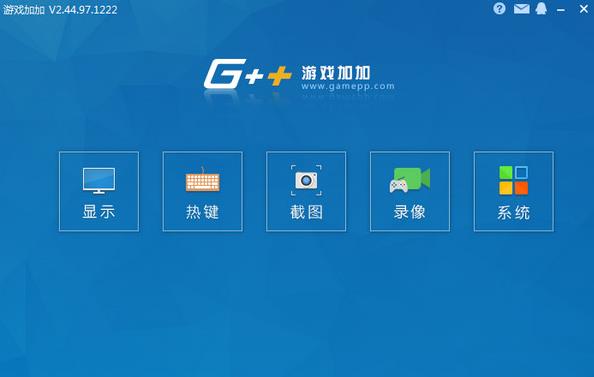
Task: Click the keyboard icon for hotkeys
Action: (203, 180)
